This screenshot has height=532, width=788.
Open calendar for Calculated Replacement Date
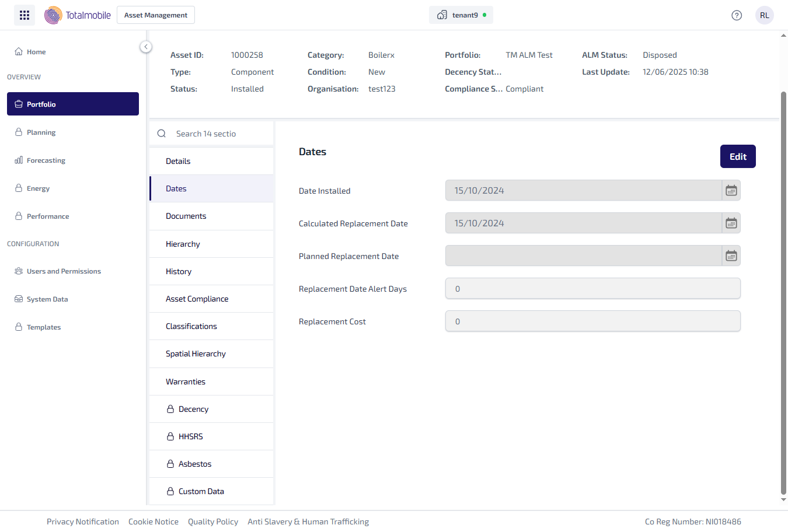[x=731, y=223]
